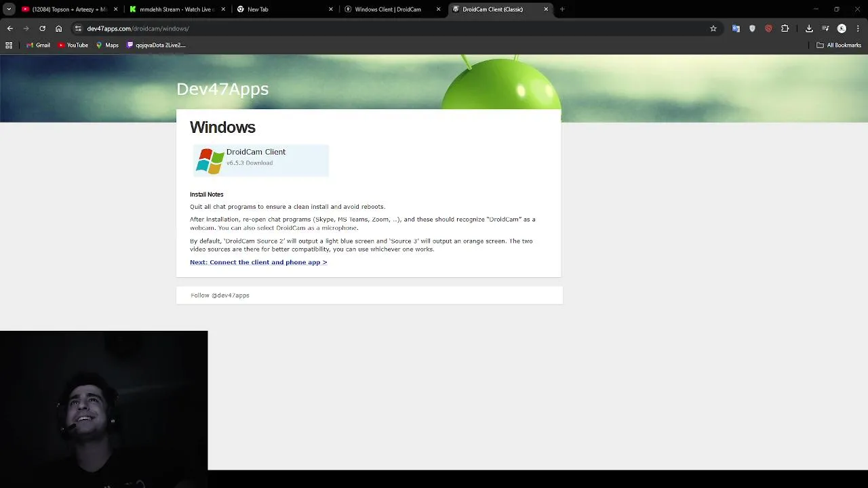Open the YouTube bookmark
The image size is (868, 488).
pyautogui.click(x=73, y=45)
